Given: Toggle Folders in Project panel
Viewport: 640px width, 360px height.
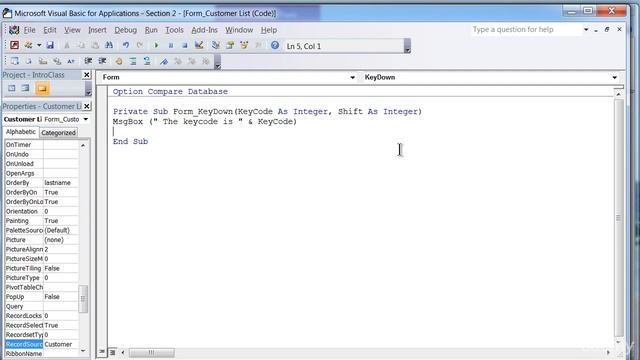Looking at the screenshot, I should click(x=42, y=88).
